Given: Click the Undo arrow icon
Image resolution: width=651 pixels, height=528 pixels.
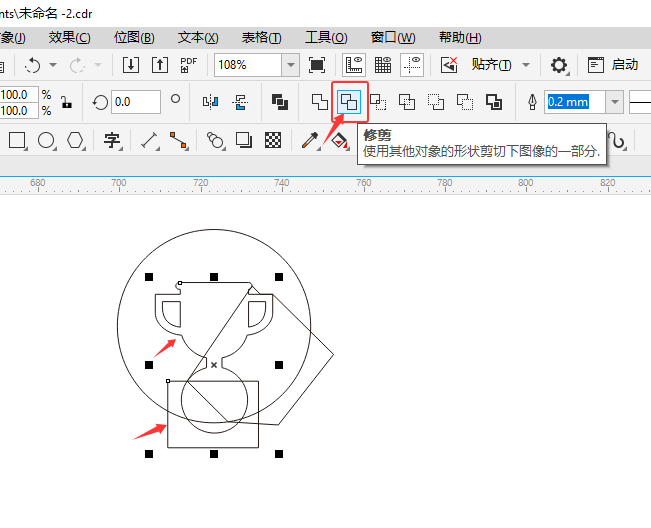Looking at the screenshot, I should [x=33, y=65].
